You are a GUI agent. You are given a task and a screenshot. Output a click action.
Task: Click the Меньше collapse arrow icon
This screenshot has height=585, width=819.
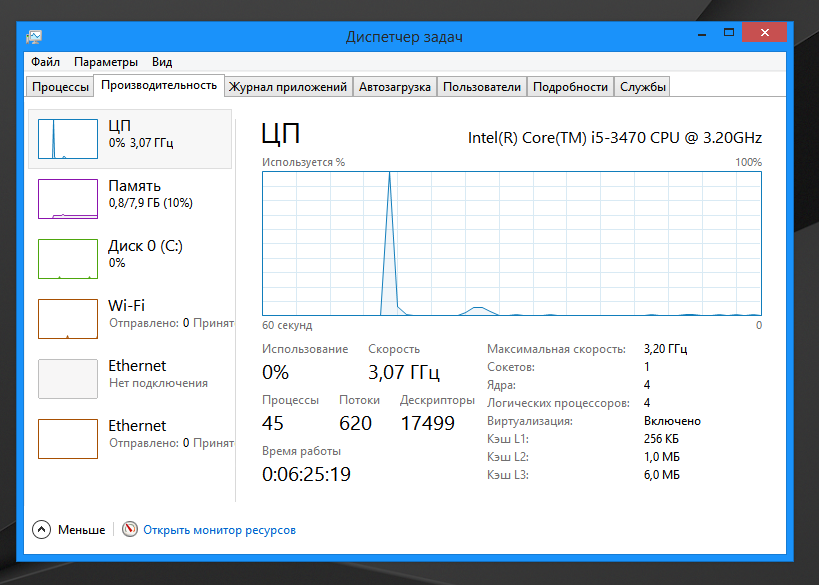pyautogui.click(x=41, y=530)
